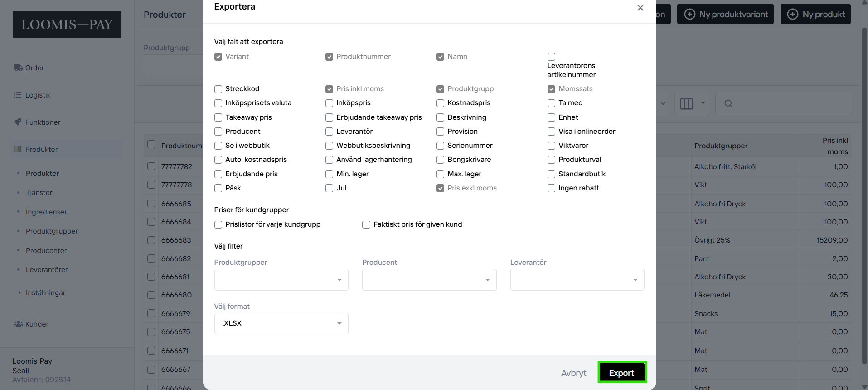Expand the Leverantör filter dropdown

click(x=577, y=280)
